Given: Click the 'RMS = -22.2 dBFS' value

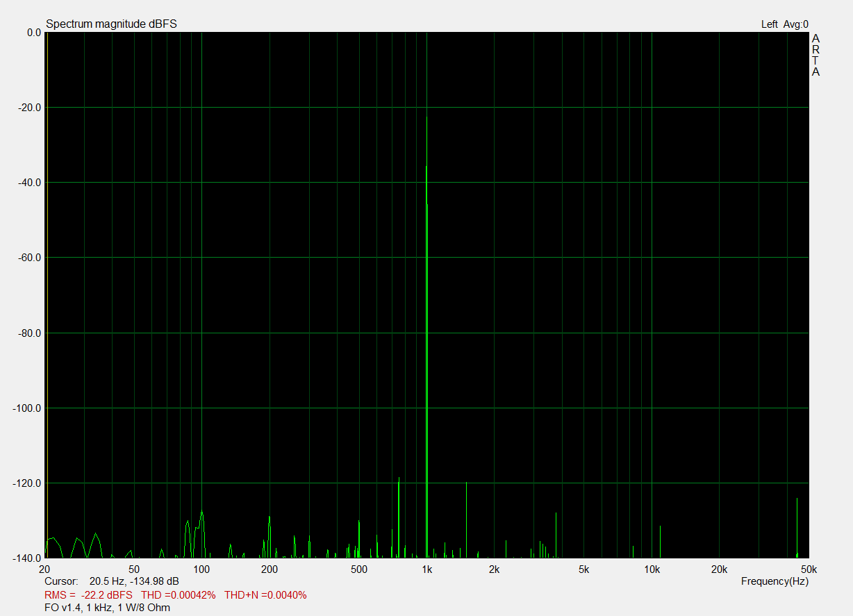Looking at the screenshot, I should [x=88, y=595].
